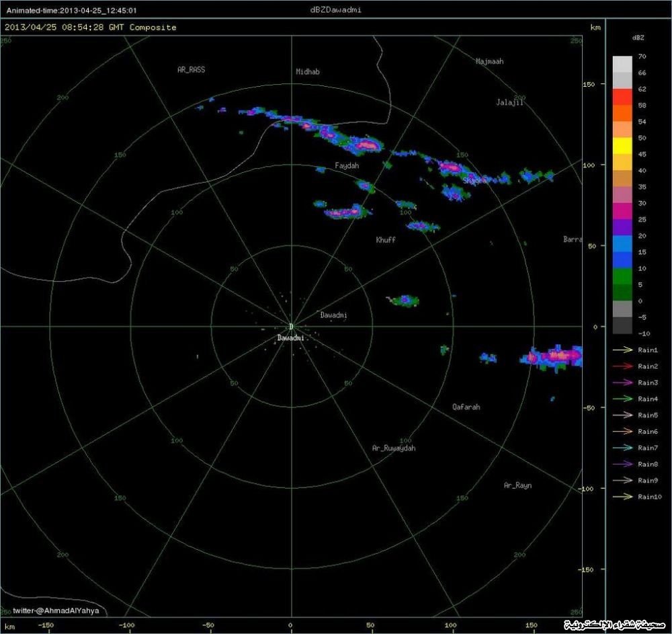Select the value 70 on the dBZ scale
This screenshot has height=634, width=672.
642,56
